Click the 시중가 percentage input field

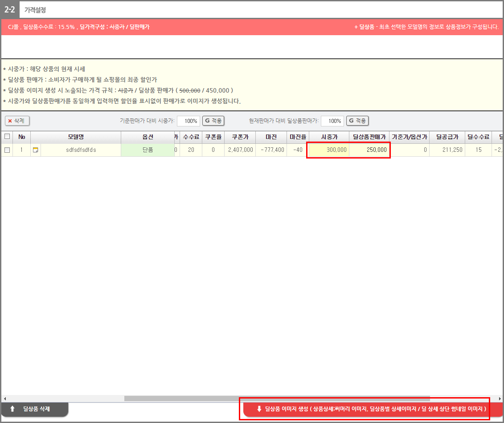[188, 121]
